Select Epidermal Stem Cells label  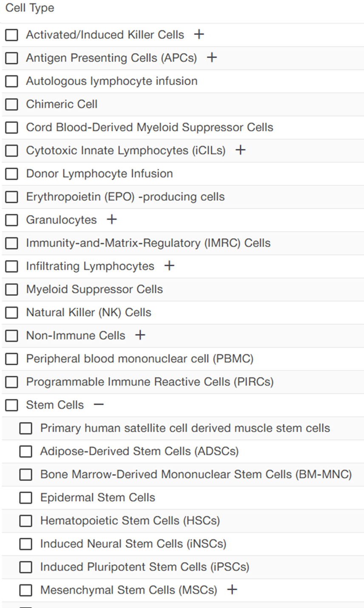(x=97, y=497)
